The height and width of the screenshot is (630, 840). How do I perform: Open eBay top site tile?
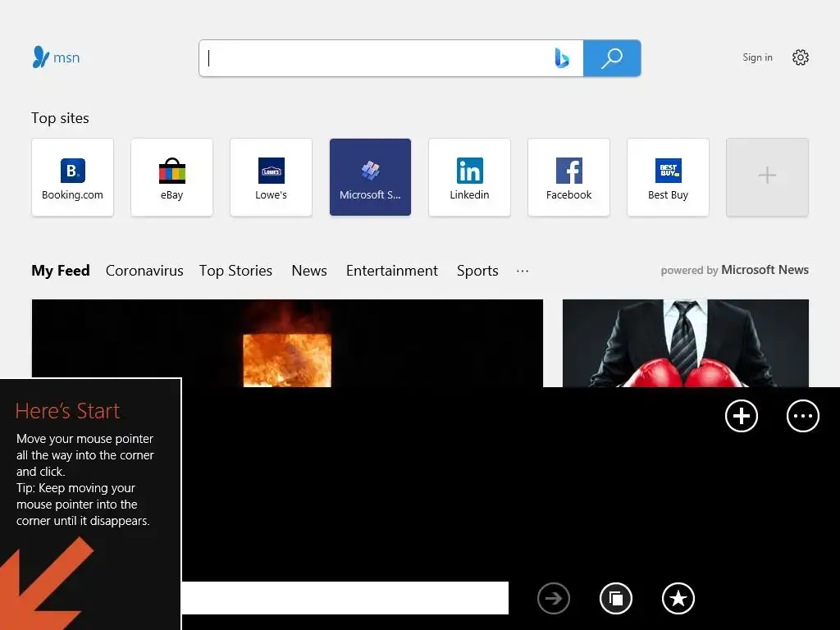pyautogui.click(x=171, y=177)
